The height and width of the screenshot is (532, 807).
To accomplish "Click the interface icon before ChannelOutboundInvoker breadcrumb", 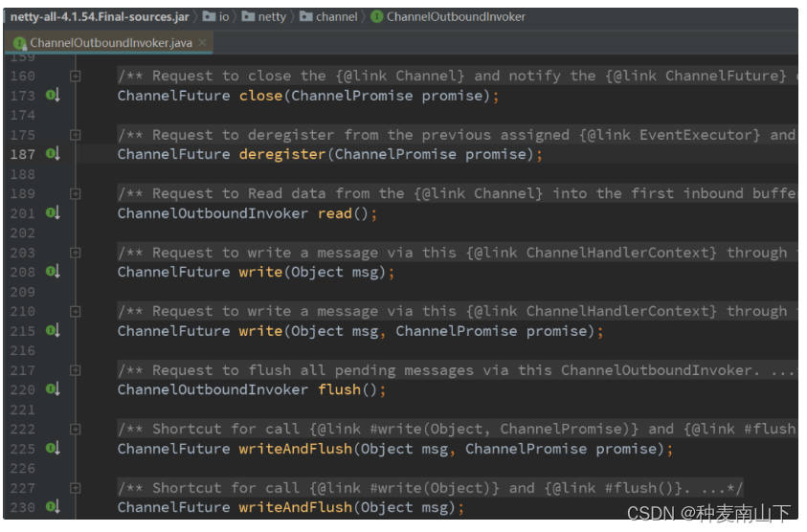I will pyautogui.click(x=377, y=17).
